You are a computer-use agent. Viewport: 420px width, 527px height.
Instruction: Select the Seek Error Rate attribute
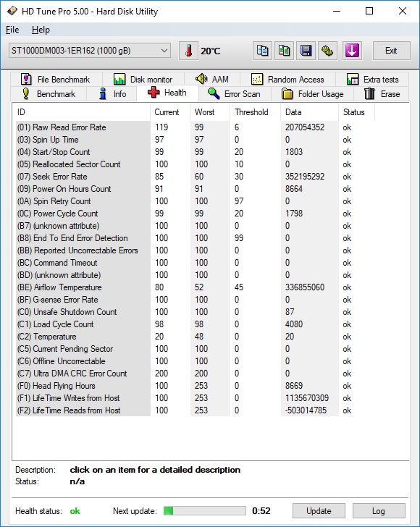click(x=195, y=177)
